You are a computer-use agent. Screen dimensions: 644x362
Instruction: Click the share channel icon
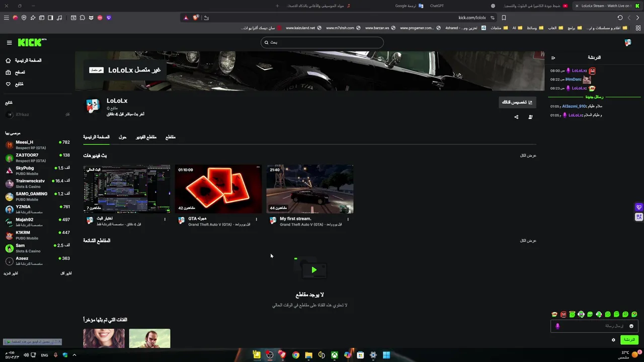pyautogui.click(x=516, y=117)
